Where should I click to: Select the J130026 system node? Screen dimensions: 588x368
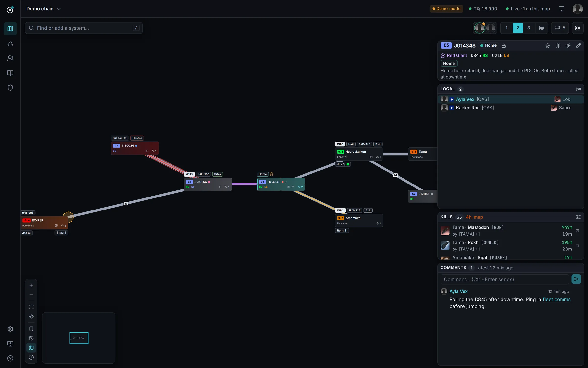click(135, 148)
